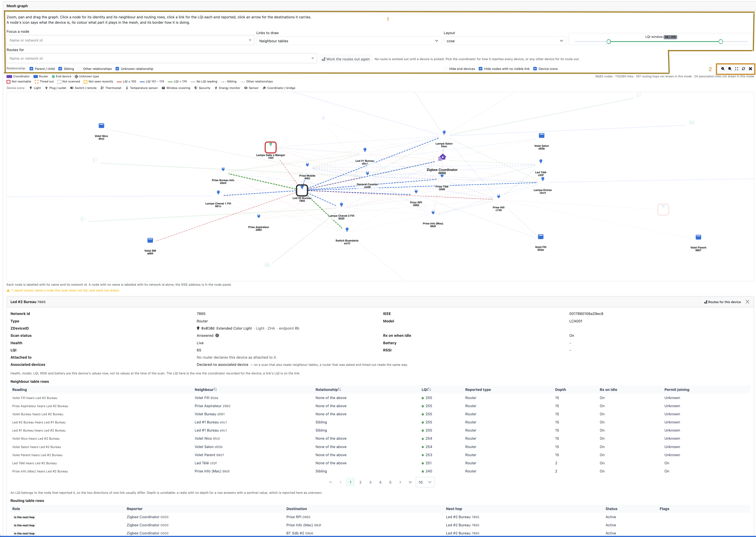Open the Routes for dropdown

coord(162,59)
